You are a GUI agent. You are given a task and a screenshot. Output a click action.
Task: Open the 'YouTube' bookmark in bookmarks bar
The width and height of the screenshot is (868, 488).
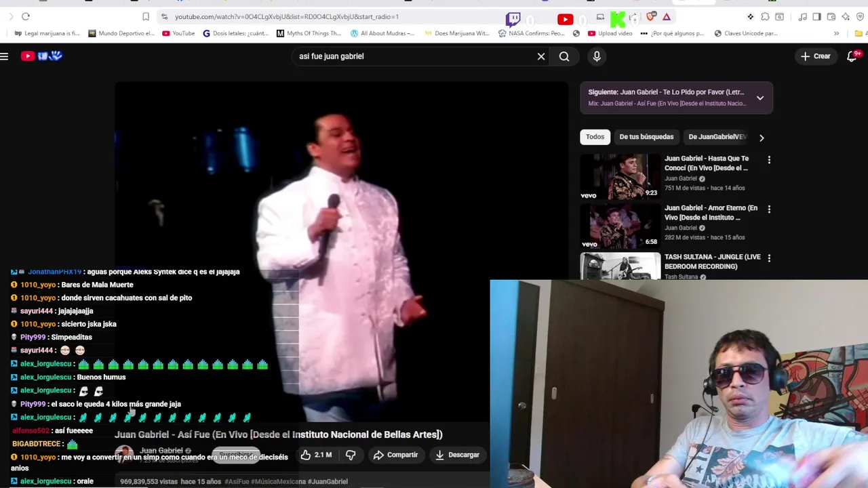click(x=178, y=33)
